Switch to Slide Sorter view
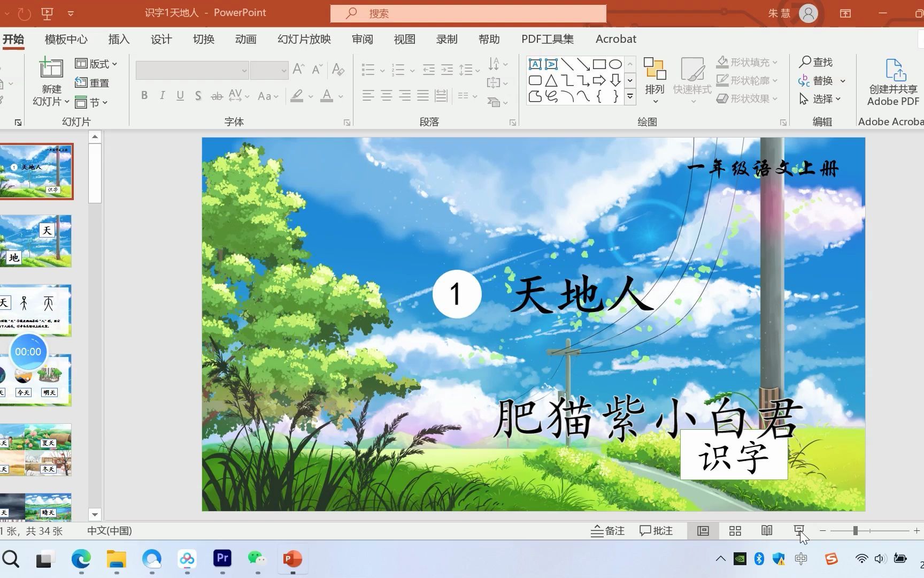 (735, 530)
